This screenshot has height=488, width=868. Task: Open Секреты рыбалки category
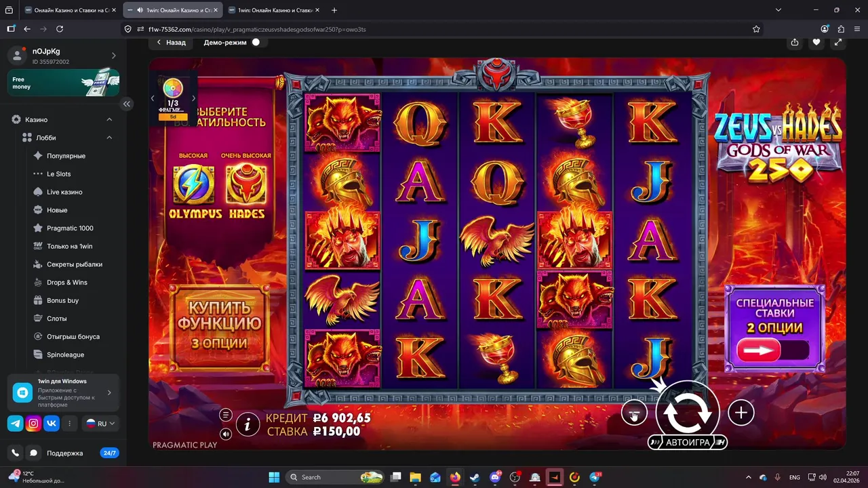[75, 264]
